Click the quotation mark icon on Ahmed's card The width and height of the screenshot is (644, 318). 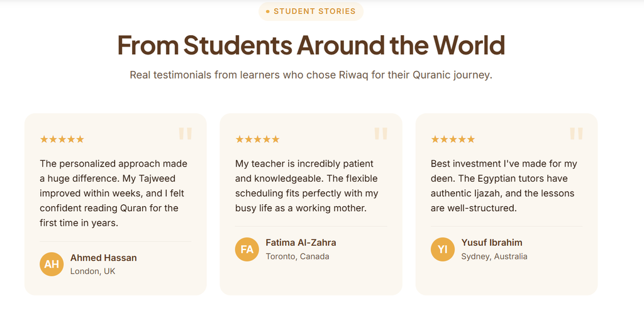186,134
